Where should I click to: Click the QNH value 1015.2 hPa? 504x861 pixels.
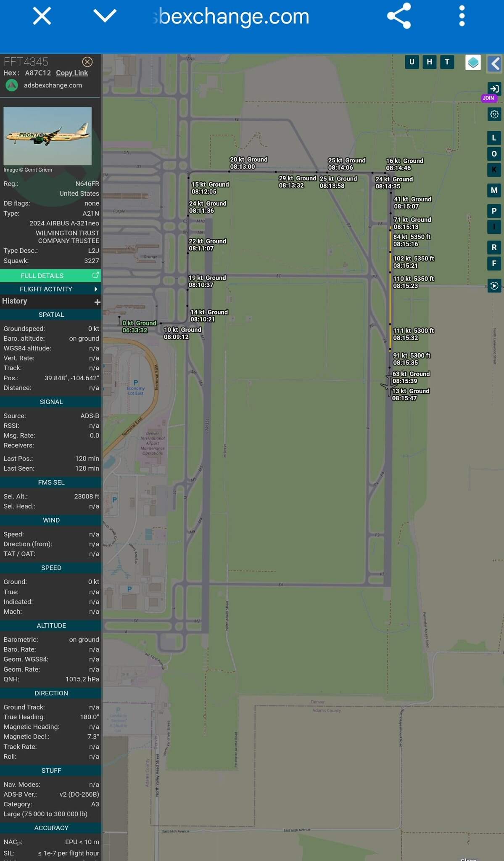point(82,679)
